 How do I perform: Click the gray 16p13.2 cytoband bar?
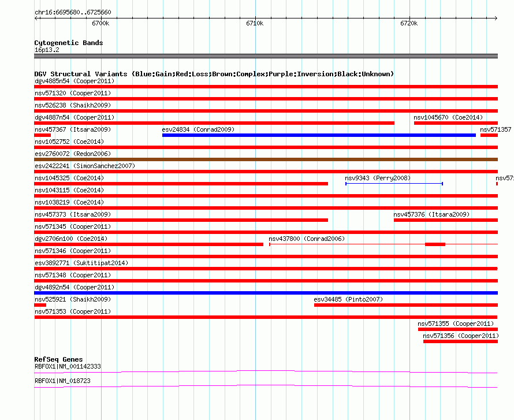pyautogui.click(x=266, y=56)
